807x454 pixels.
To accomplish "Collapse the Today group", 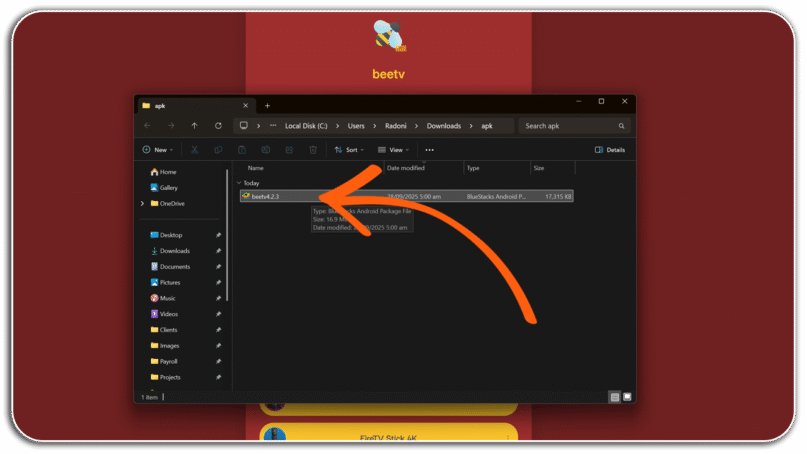I will click(239, 183).
